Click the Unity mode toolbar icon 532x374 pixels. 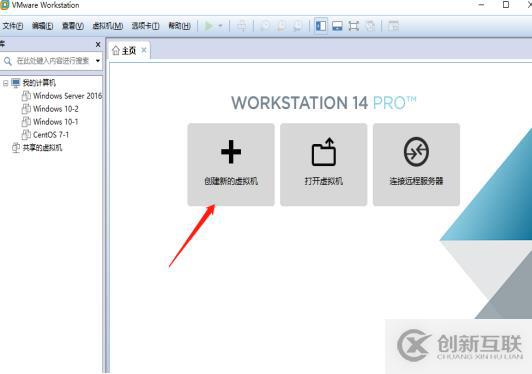coord(370,26)
